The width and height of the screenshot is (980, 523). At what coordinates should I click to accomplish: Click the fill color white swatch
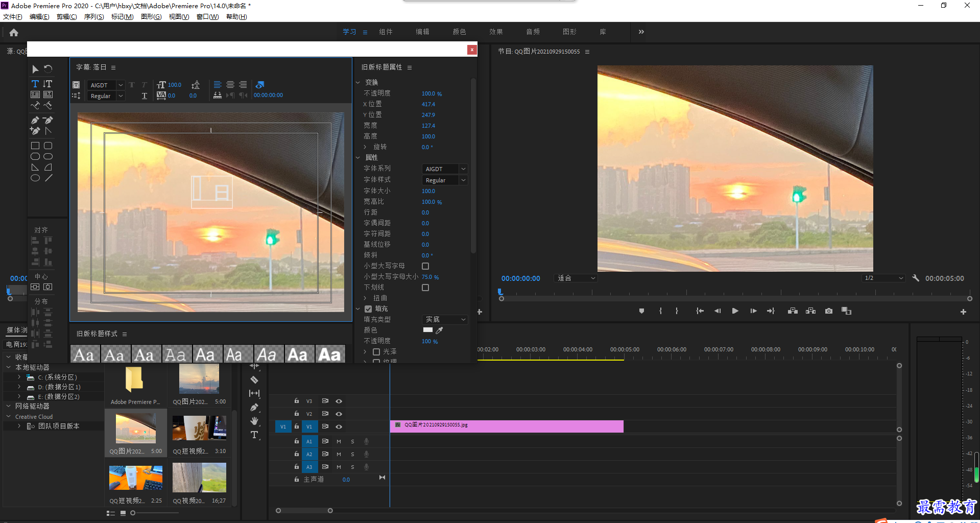tap(428, 330)
